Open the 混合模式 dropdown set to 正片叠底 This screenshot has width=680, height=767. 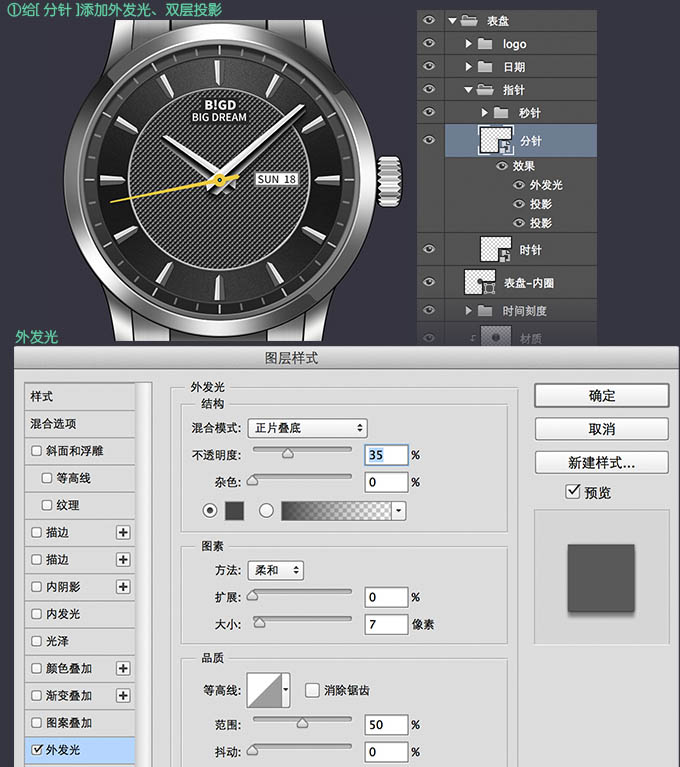tap(308, 428)
